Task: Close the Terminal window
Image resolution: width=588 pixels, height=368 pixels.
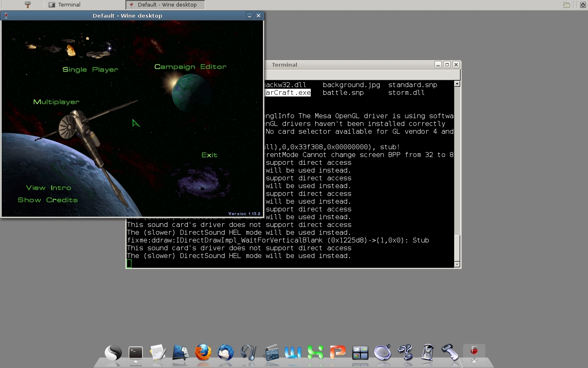Action: click(456, 65)
